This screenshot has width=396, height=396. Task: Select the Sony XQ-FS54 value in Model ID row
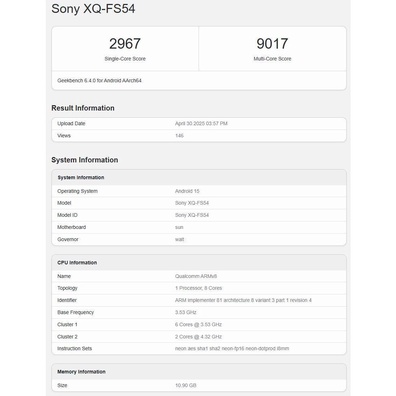pyautogui.click(x=192, y=215)
